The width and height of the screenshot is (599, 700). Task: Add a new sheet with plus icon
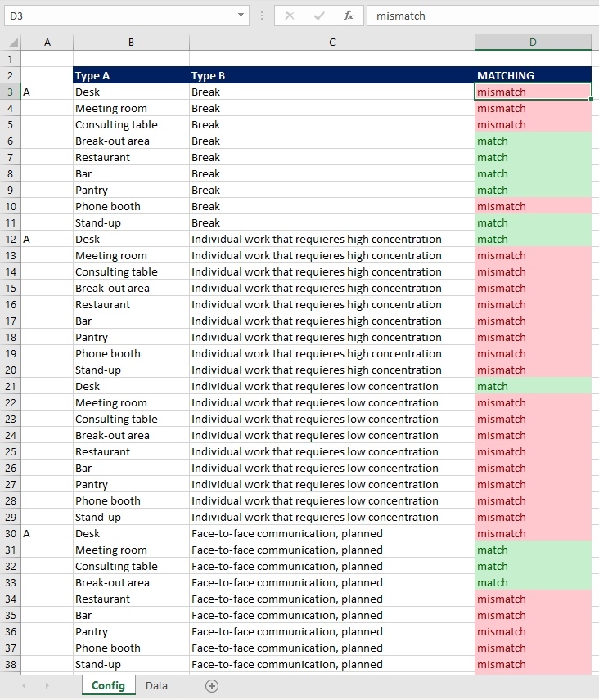212,686
